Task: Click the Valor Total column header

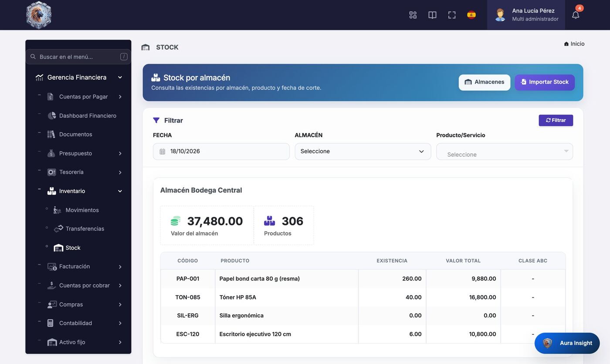Action: coord(463,261)
